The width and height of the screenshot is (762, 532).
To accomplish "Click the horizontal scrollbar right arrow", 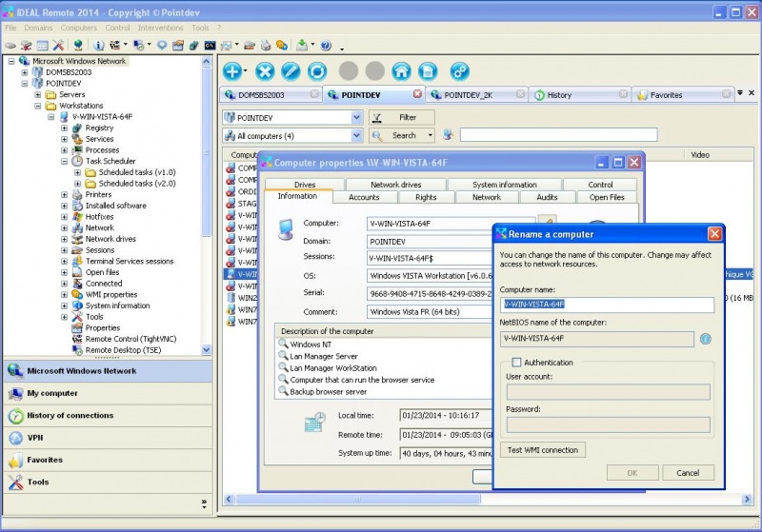I will tap(747, 499).
